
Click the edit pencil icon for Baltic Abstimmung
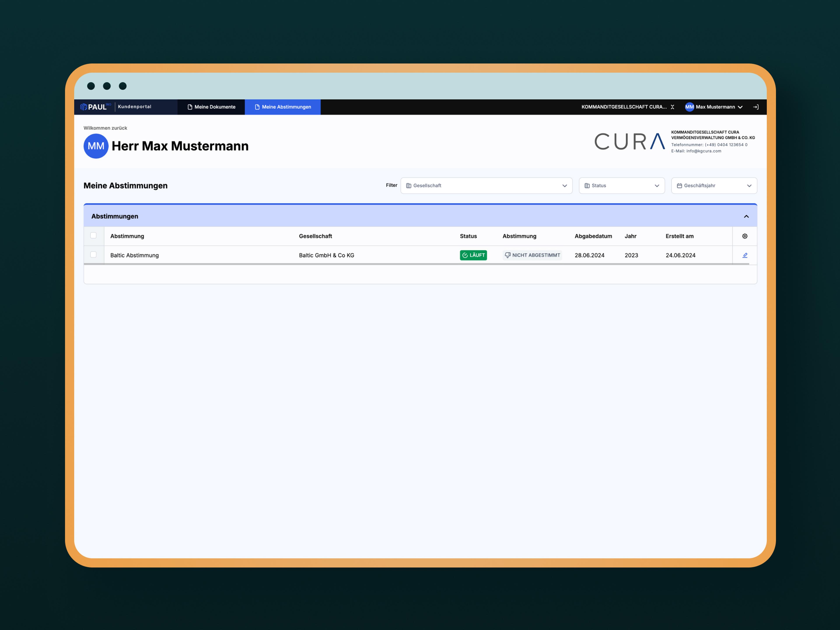[745, 255]
